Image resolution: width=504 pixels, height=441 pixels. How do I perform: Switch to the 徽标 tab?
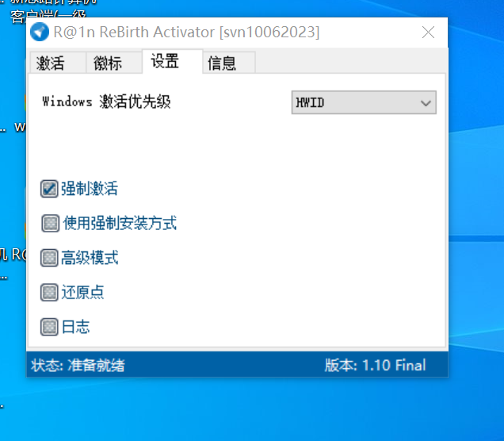[114, 63]
